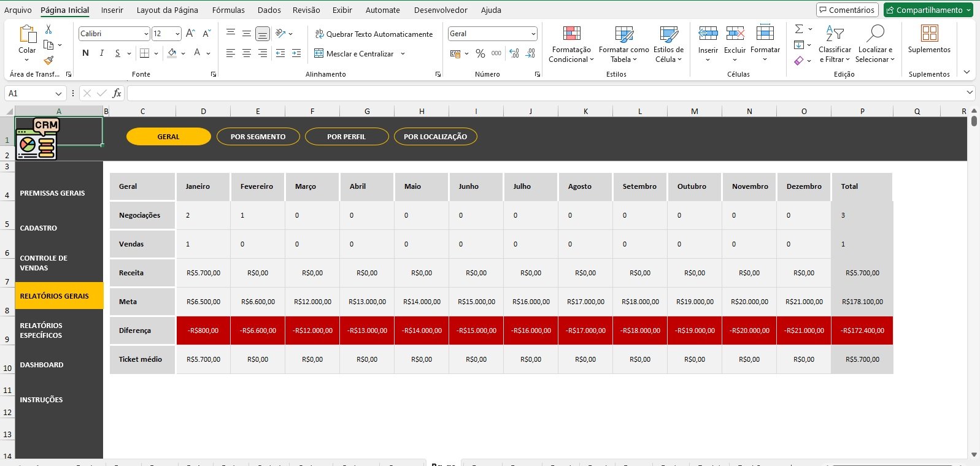The width and height of the screenshot is (980, 466).
Task: Click the Format Painter brush icon
Action: pyautogui.click(x=48, y=60)
